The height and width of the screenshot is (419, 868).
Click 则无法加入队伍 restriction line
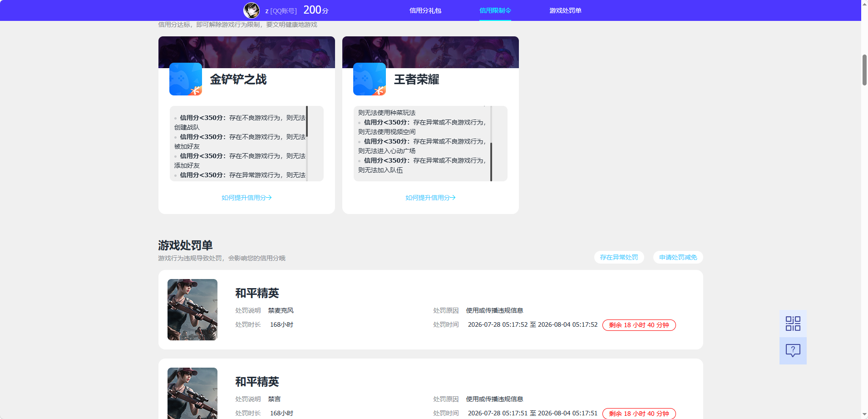click(380, 170)
